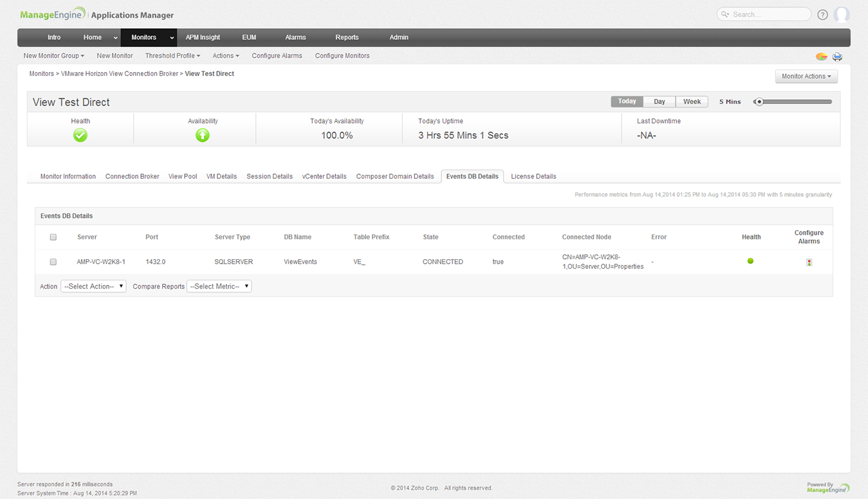The height and width of the screenshot is (499, 868).
Task: Click the State column header
Action: (430, 237)
